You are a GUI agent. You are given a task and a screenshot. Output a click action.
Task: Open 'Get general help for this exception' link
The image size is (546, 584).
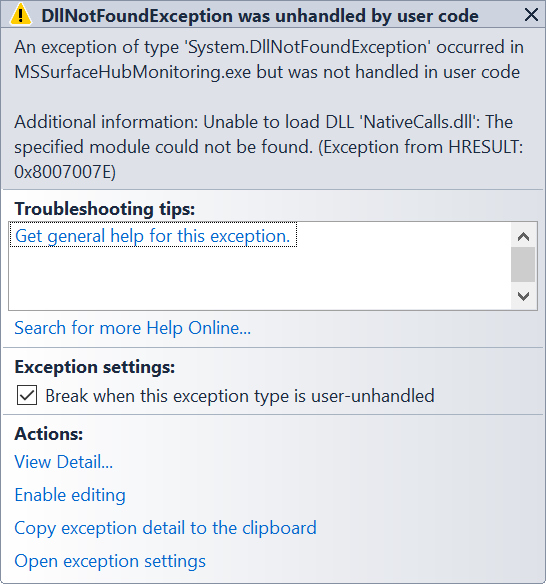(x=153, y=235)
